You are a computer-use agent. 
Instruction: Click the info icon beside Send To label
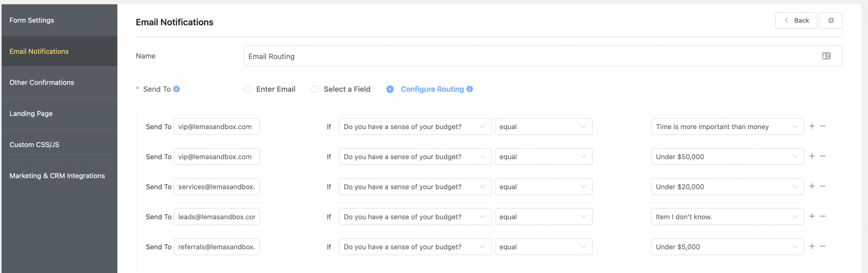pyautogui.click(x=177, y=89)
